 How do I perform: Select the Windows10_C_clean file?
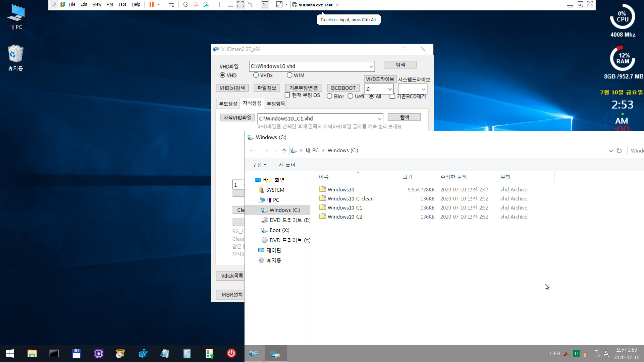click(x=351, y=199)
